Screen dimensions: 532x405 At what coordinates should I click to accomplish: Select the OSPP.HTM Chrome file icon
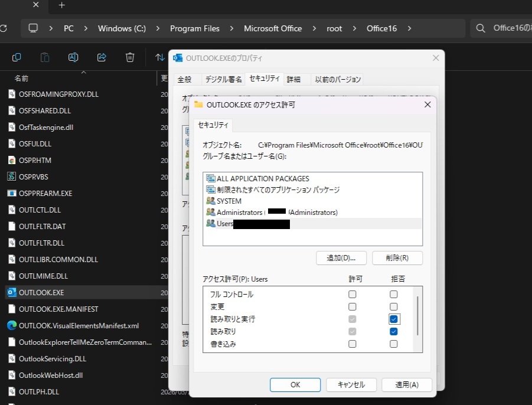click(11, 160)
